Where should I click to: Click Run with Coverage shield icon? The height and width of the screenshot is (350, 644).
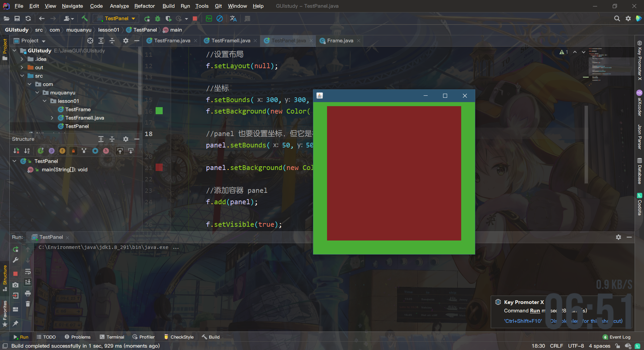pyautogui.click(x=168, y=18)
